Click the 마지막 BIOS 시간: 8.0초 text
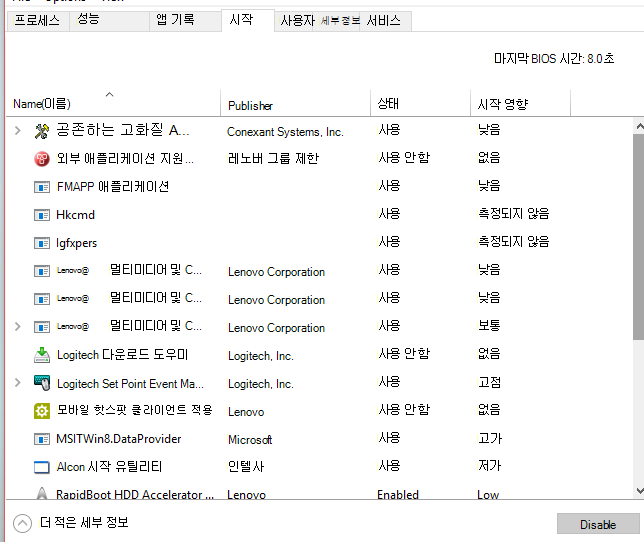 (x=554, y=59)
